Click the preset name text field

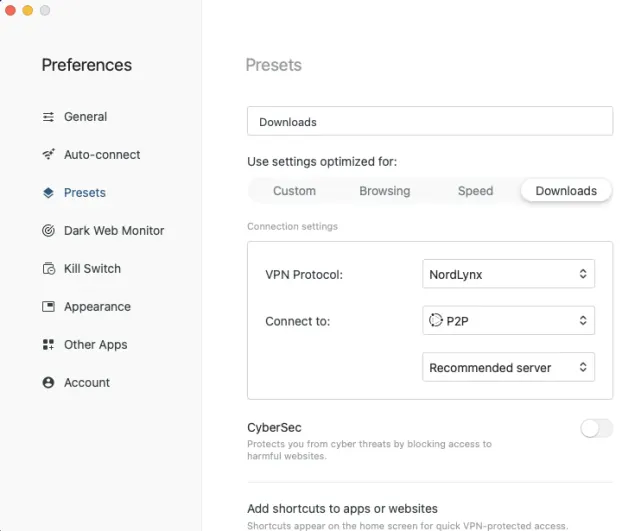point(429,122)
